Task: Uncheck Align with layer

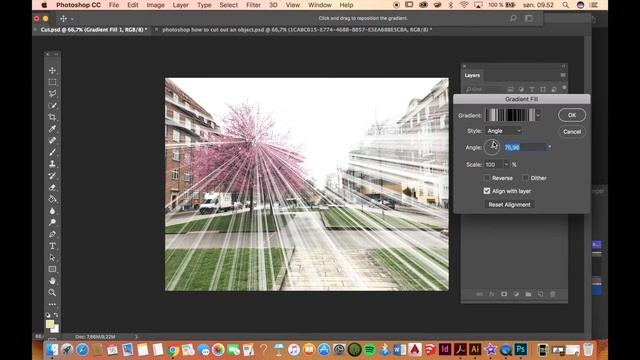Action: (x=487, y=191)
